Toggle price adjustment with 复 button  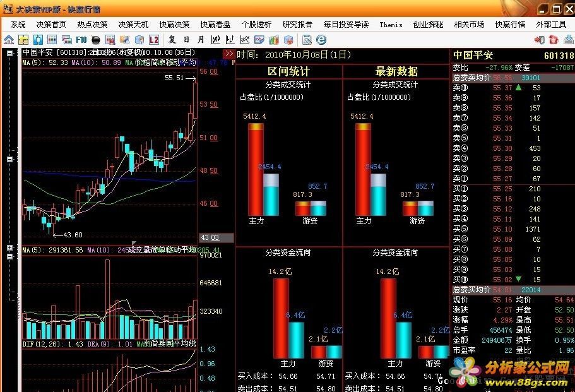click(172, 39)
